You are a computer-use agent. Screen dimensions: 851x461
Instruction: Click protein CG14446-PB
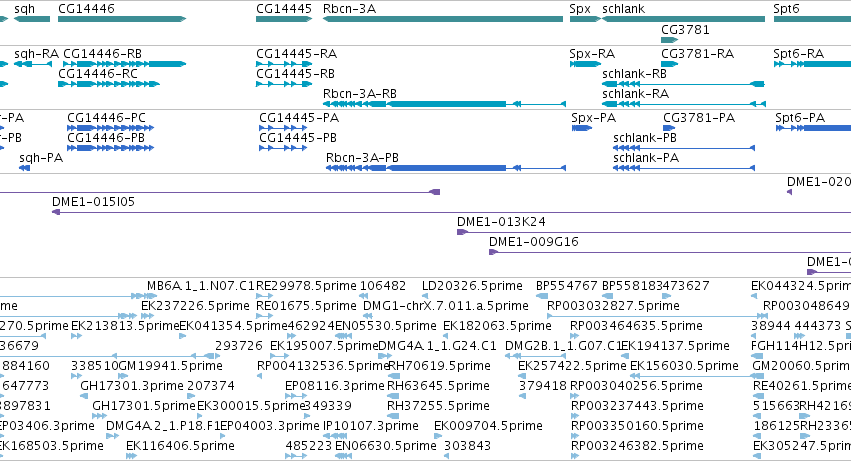pyautogui.click(x=106, y=137)
